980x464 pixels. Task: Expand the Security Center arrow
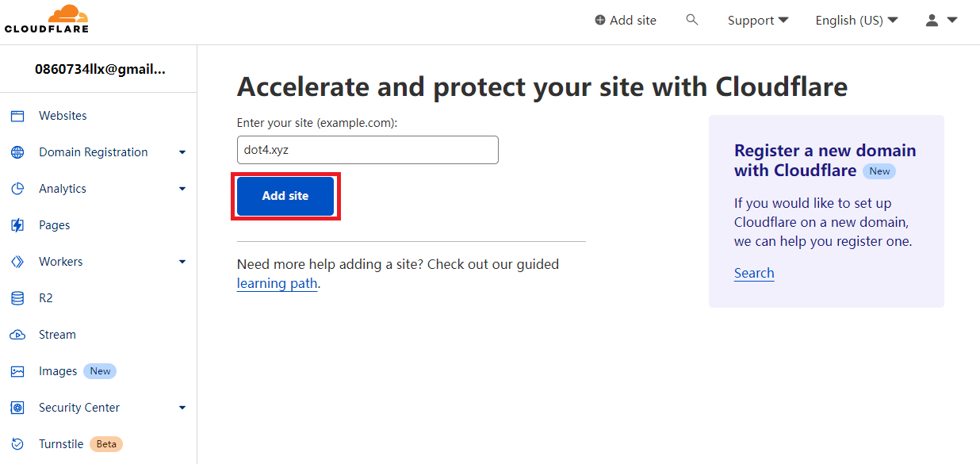click(182, 408)
